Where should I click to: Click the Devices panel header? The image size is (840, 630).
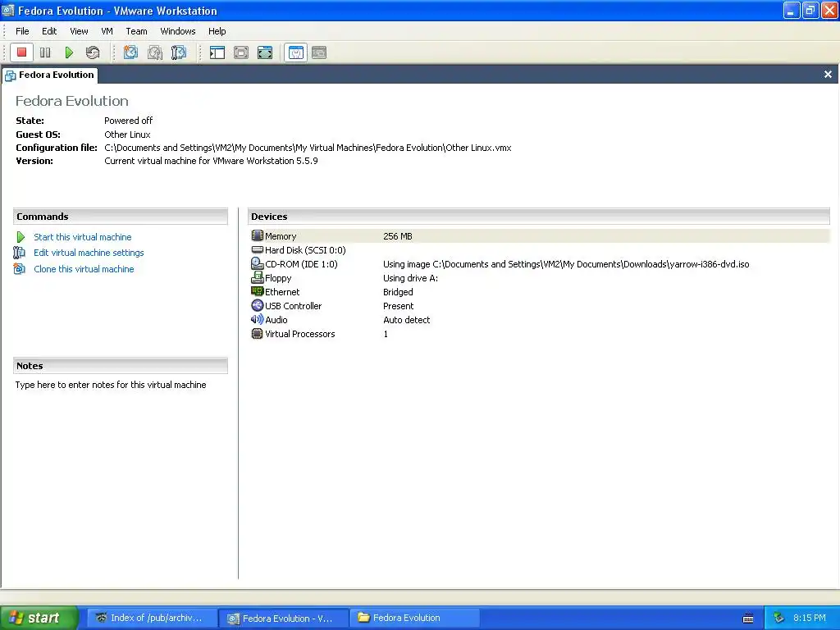(x=538, y=217)
